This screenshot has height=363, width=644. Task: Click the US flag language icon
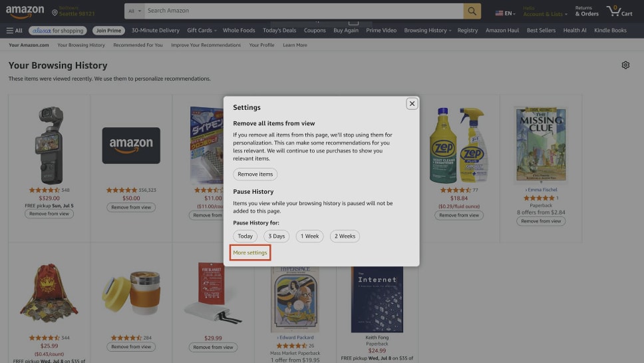[x=499, y=13]
